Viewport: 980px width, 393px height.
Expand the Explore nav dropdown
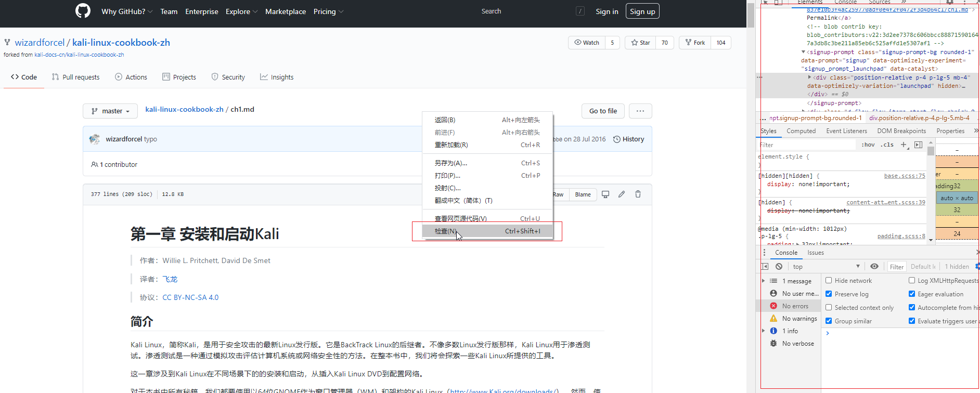(241, 11)
